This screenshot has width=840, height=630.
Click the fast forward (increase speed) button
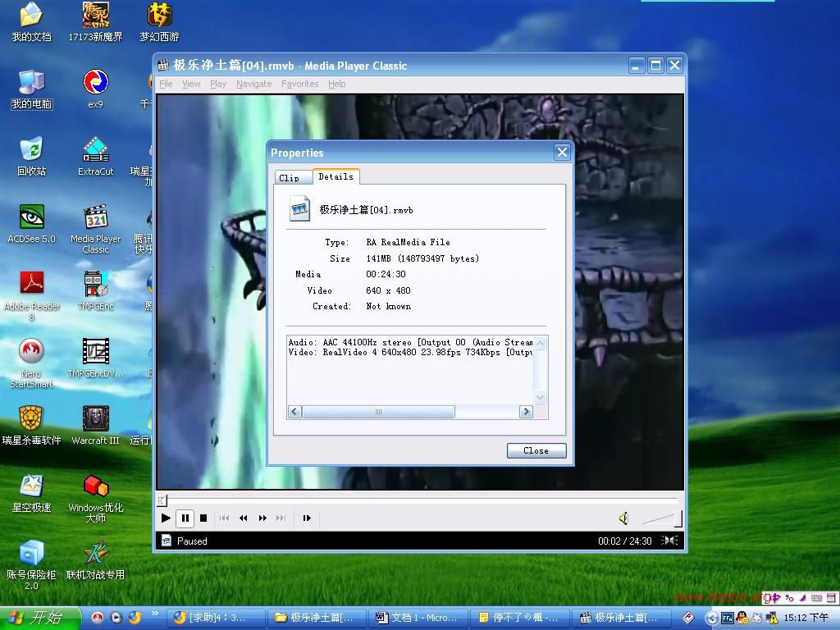(262, 518)
